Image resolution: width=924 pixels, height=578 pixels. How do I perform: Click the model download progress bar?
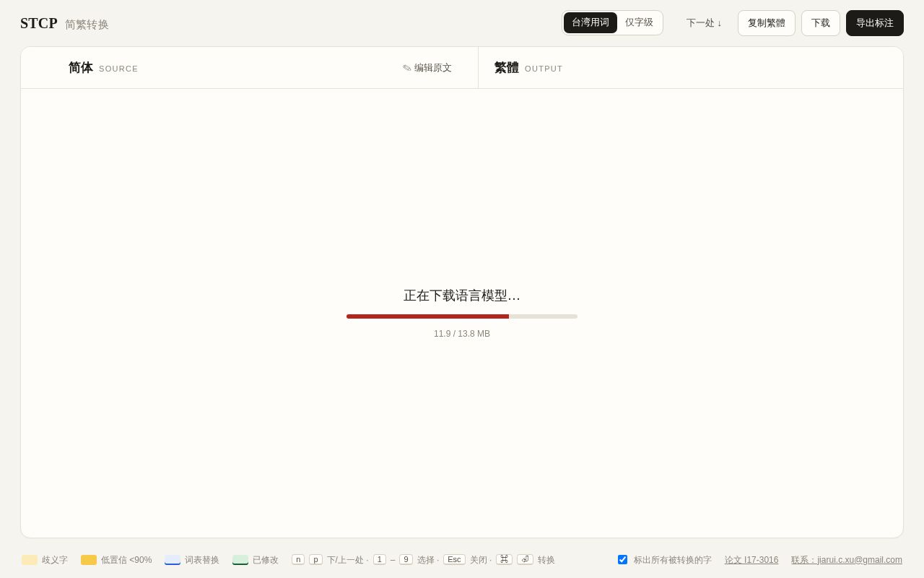pyautogui.click(x=462, y=316)
